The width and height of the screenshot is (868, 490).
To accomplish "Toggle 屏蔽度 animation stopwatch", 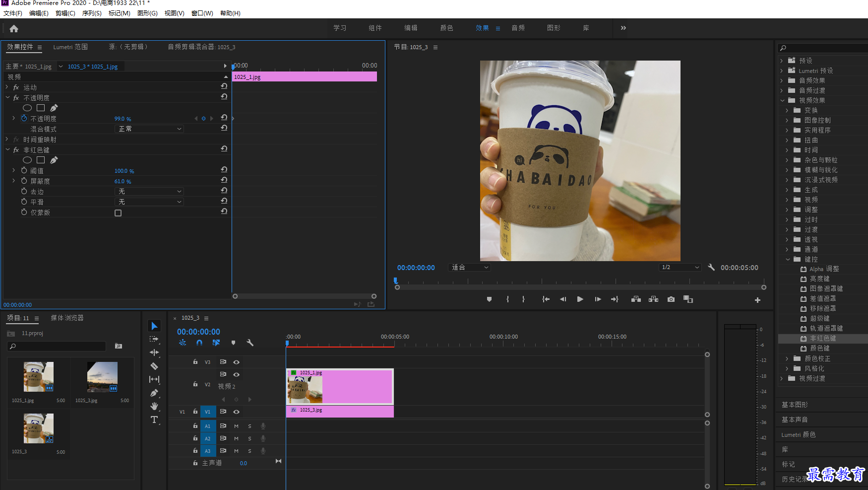I will pos(24,181).
